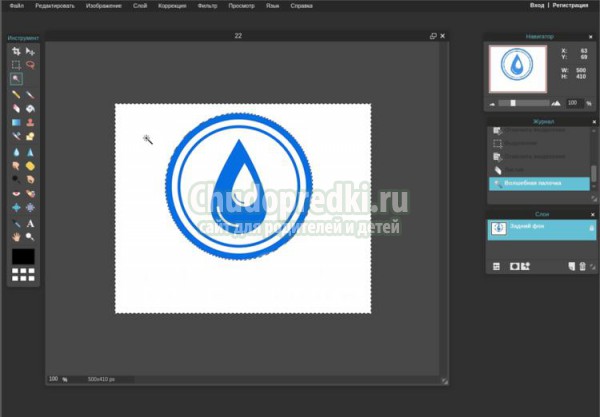600x417 pixels.
Task: Select the Magic Wand tool in toolbar
Action: pyautogui.click(x=16, y=79)
